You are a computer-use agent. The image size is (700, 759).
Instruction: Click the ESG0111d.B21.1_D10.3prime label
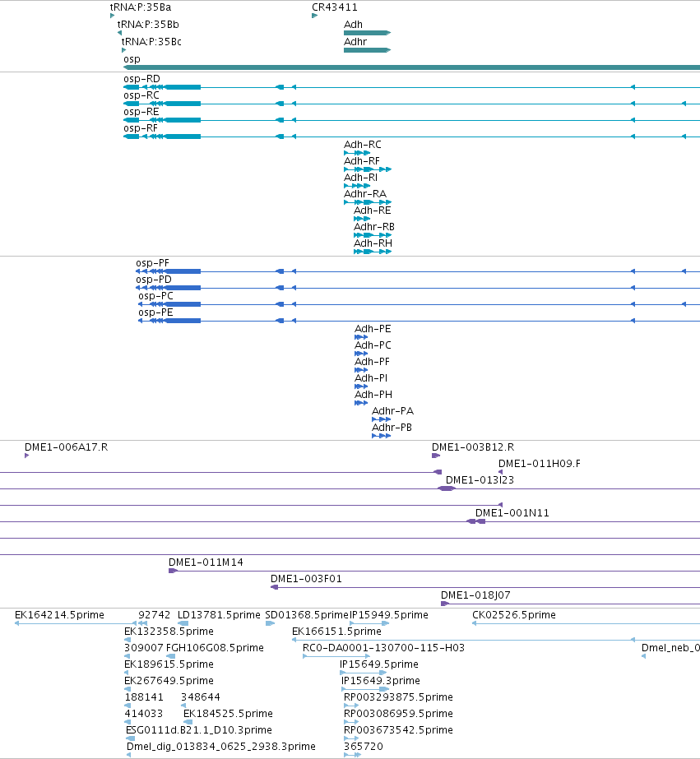pos(199,730)
